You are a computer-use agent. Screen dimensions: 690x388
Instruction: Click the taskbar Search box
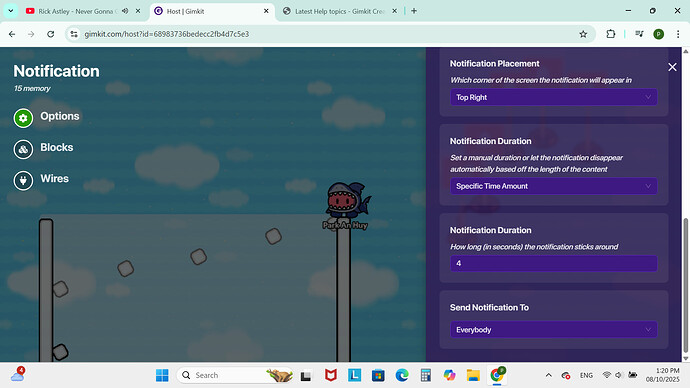click(235, 375)
